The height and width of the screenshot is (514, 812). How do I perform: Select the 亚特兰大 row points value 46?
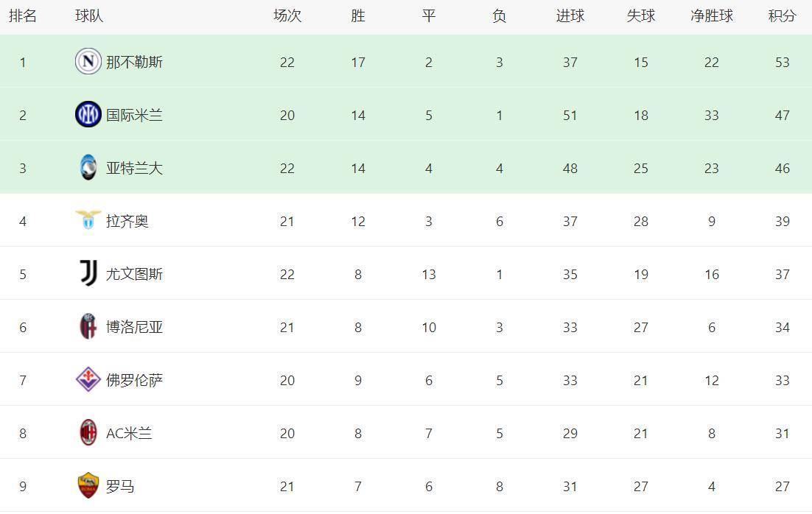(x=782, y=169)
